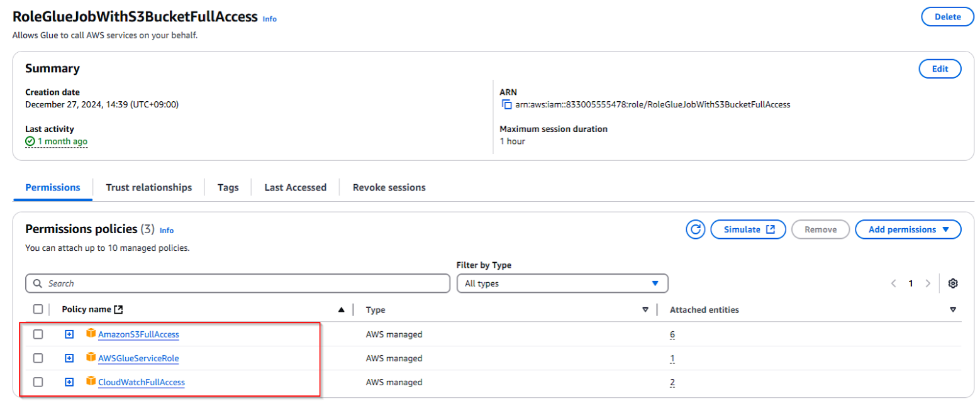This screenshot has height=406, width=980.
Task: Open the Simulate policy button
Action: coord(748,229)
